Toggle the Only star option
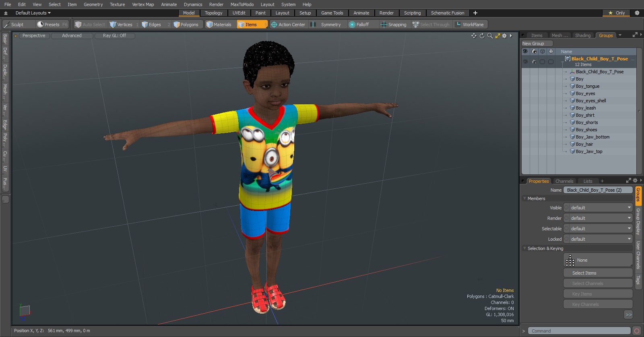 [617, 13]
